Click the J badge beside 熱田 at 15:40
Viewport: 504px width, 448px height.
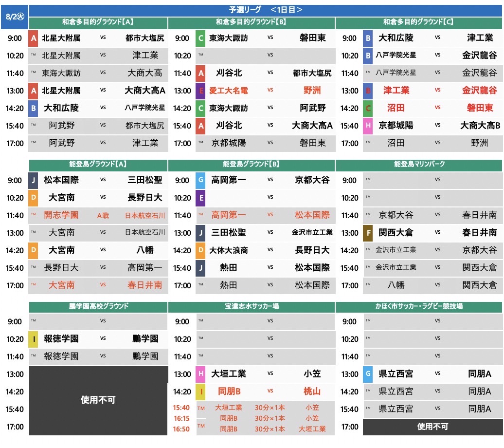(x=200, y=268)
